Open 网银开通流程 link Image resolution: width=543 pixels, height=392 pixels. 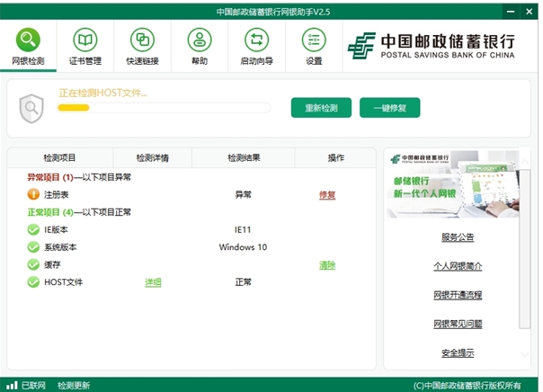click(x=458, y=295)
